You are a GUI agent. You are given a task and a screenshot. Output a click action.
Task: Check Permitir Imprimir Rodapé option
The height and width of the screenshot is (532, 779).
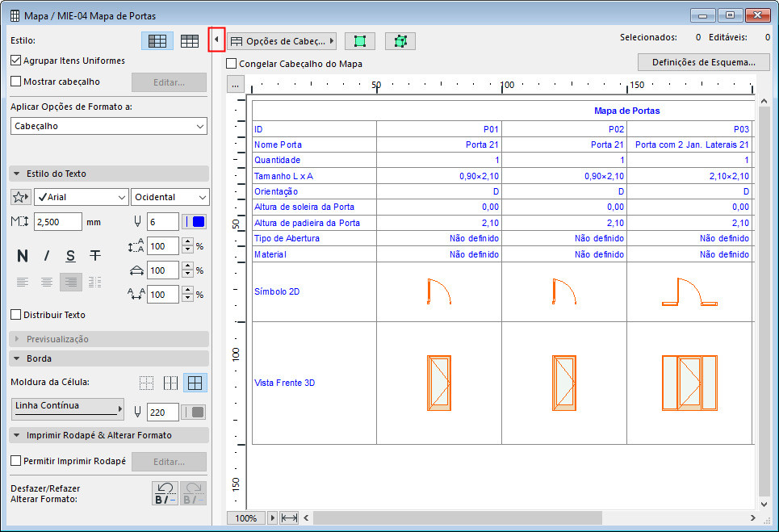pos(16,462)
